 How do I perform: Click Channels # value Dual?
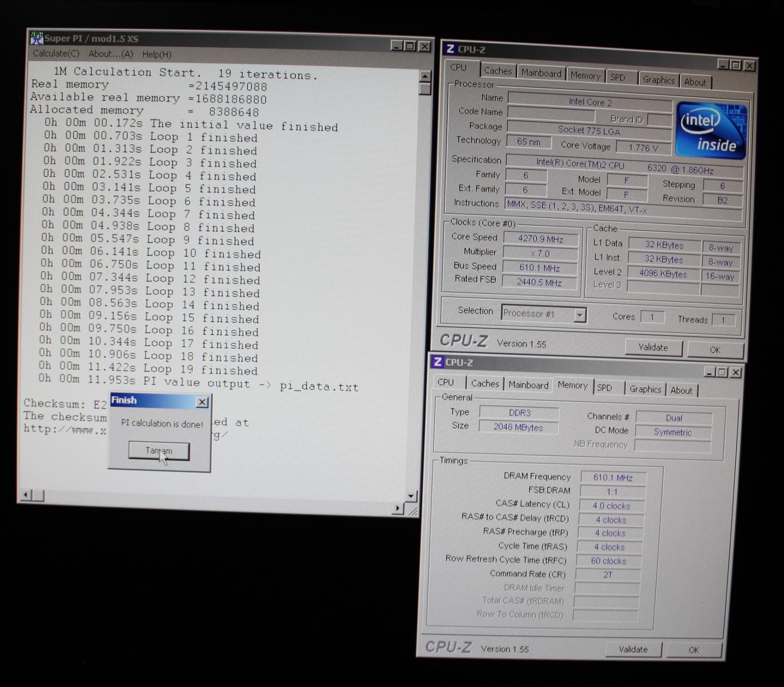click(x=674, y=418)
